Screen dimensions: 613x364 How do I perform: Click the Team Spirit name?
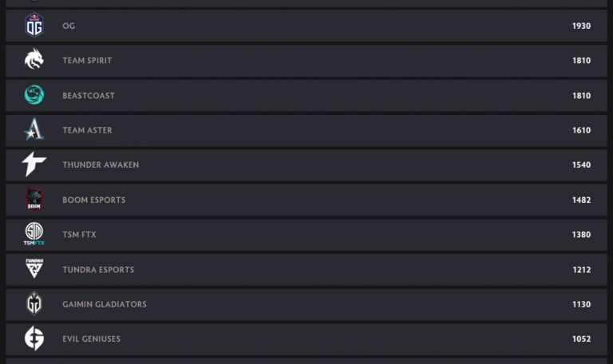point(87,61)
